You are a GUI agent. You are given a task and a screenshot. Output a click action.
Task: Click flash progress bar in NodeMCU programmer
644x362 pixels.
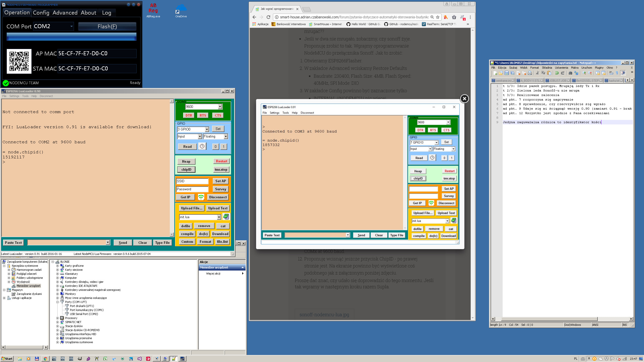click(71, 36)
